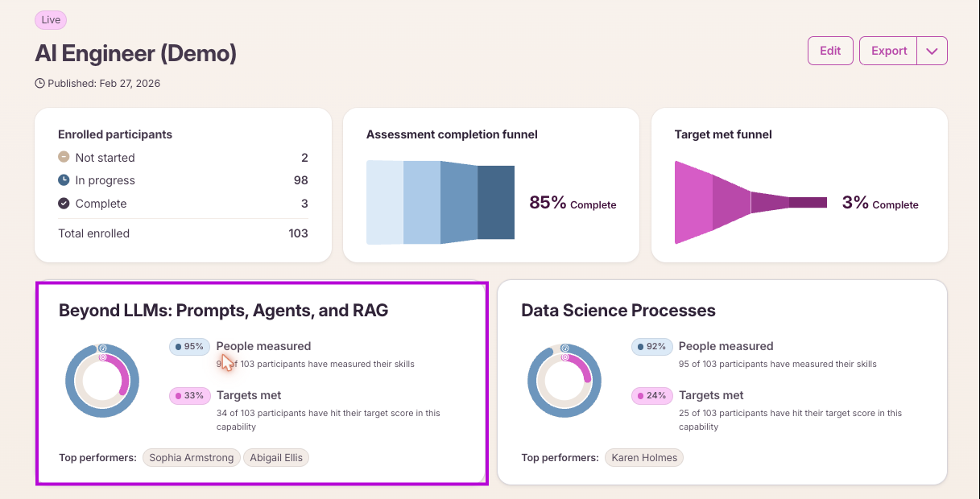Screen dimensions: 980x499
Task: Click the Edit button
Action: click(x=830, y=51)
